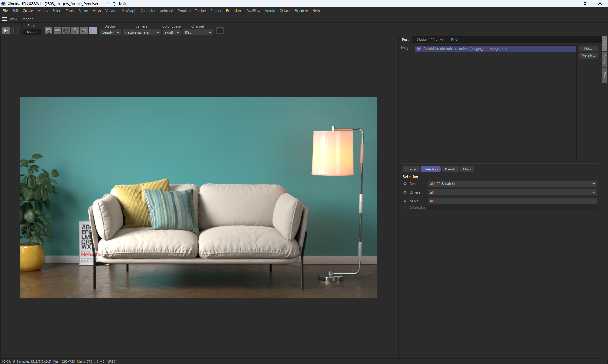Open the Arnold menu
The height and width of the screenshot is (364, 608).
pyautogui.click(x=270, y=11)
